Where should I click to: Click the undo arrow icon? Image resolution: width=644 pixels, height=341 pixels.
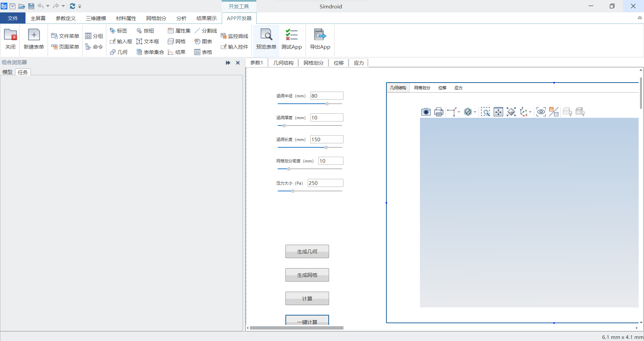(x=41, y=6)
